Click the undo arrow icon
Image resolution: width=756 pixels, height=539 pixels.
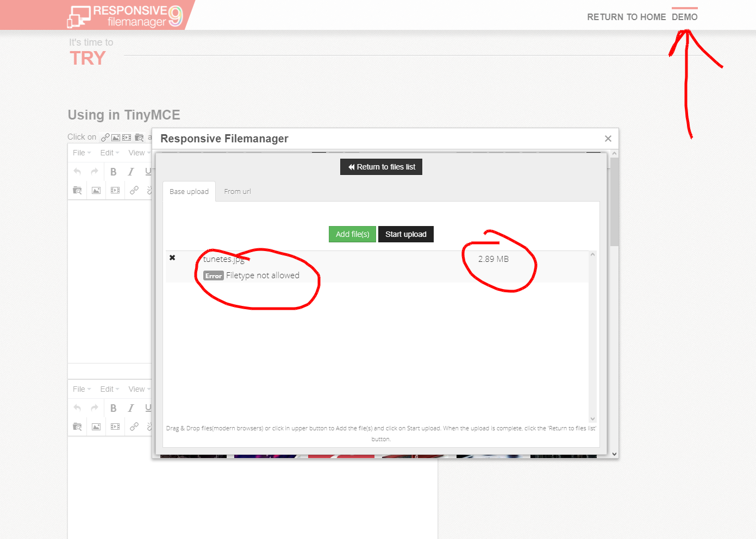coord(77,171)
